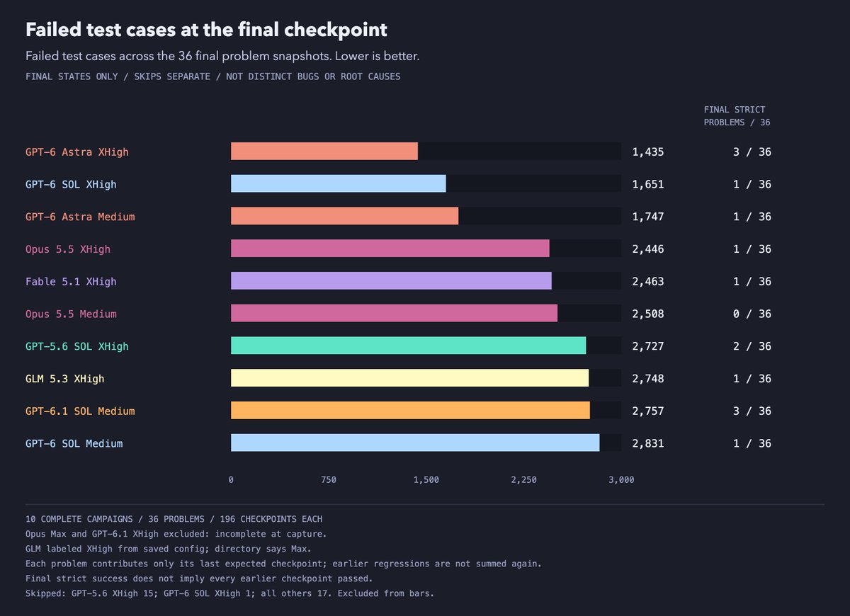Click the value '2,463'
The width and height of the screenshot is (850, 616).
click(648, 282)
